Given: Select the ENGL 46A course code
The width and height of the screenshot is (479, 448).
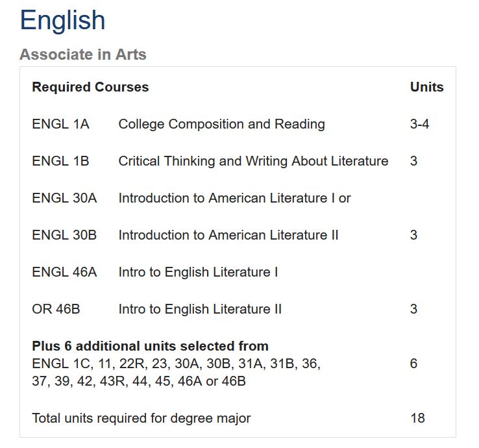Looking at the screenshot, I should [64, 272].
